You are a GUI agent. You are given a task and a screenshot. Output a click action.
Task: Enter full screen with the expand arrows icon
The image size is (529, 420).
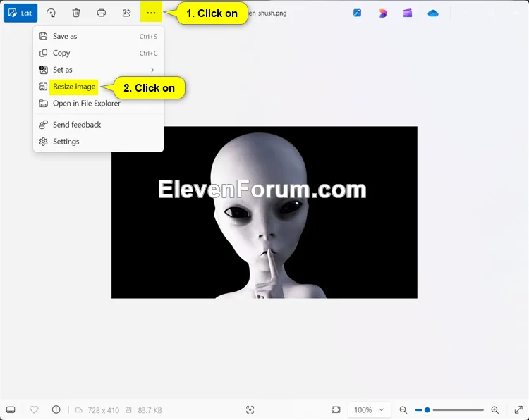pyautogui.click(x=518, y=410)
